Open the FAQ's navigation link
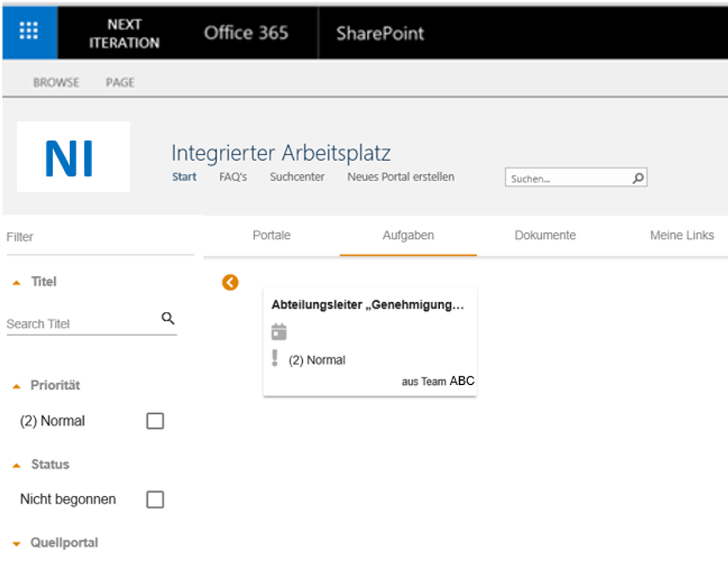The image size is (728, 579). (233, 177)
